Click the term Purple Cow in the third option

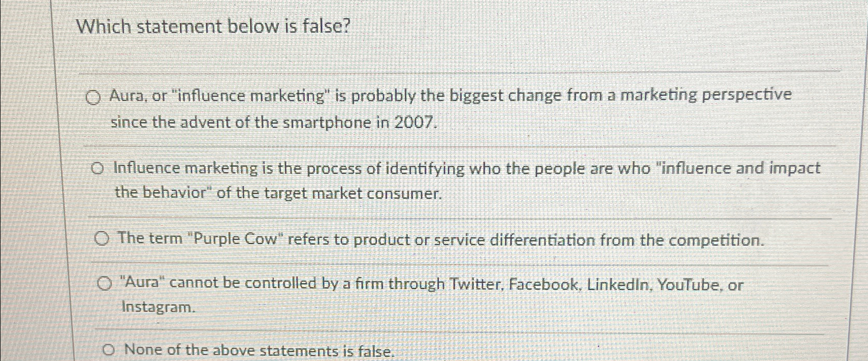click(x=235, y=239)
